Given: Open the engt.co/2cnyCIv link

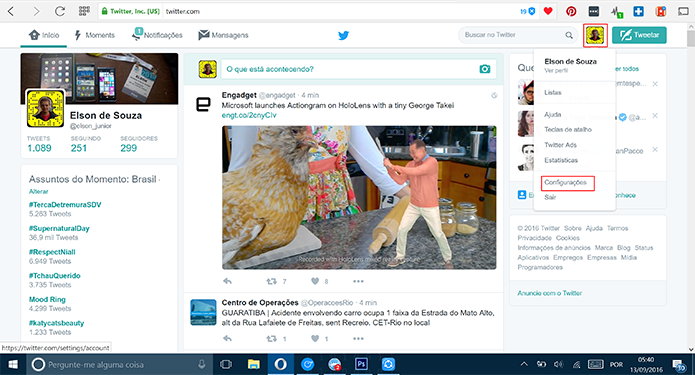Looking at the screenshot, I should pyautogui.click(x=249, y=115).
